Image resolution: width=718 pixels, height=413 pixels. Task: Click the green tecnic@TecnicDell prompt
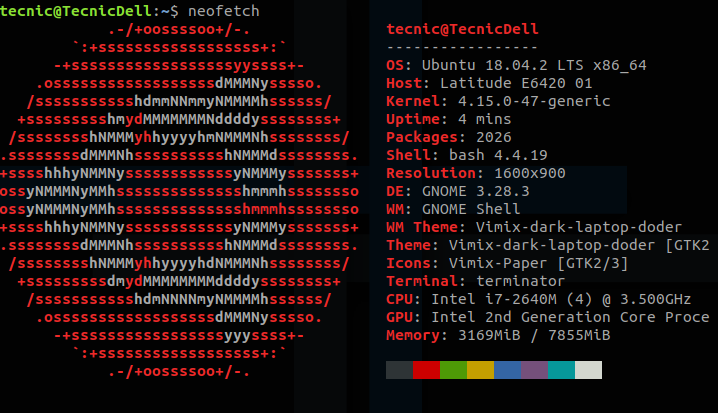point(76,11)
